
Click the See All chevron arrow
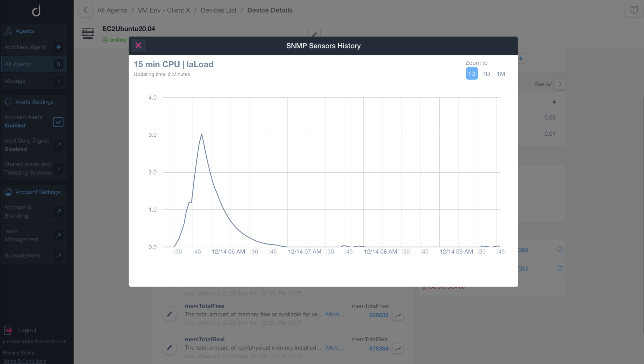pyautogui.click(x=560, y=84)
